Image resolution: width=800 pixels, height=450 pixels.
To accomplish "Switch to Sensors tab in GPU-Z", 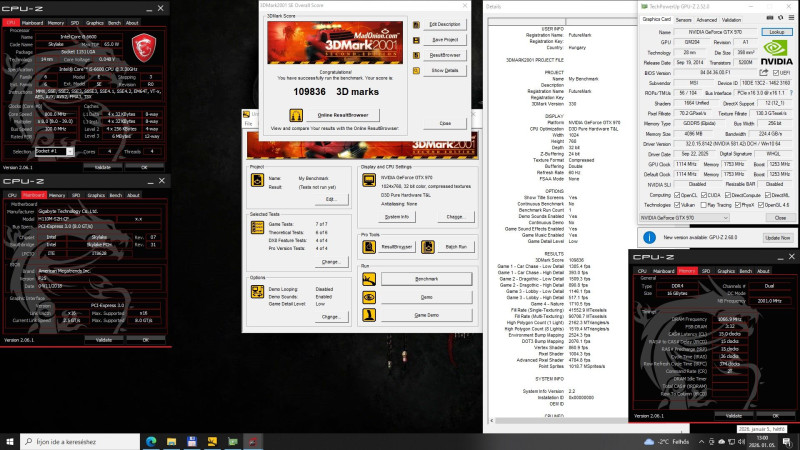I will click(x=683, y=20).
